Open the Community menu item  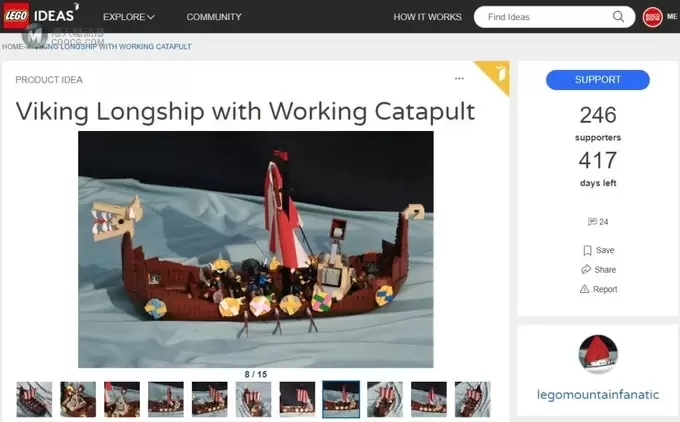coord(214,17)
